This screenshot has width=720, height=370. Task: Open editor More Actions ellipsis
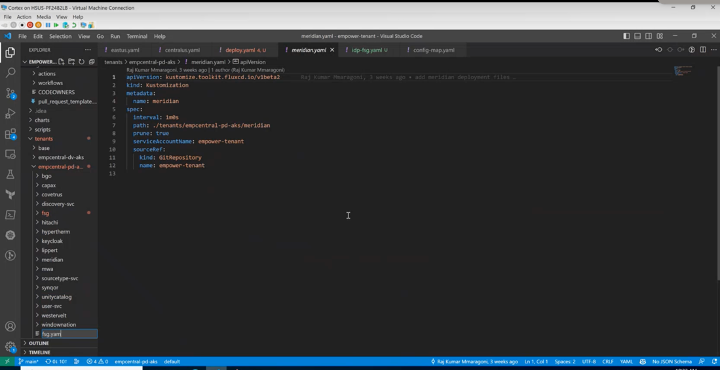point(713,50)
